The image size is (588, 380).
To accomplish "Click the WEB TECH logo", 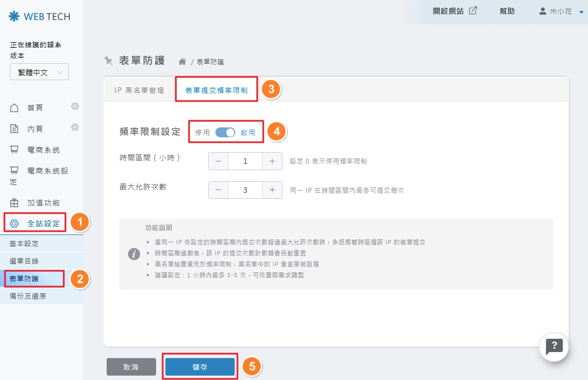I will coord(40,16).
